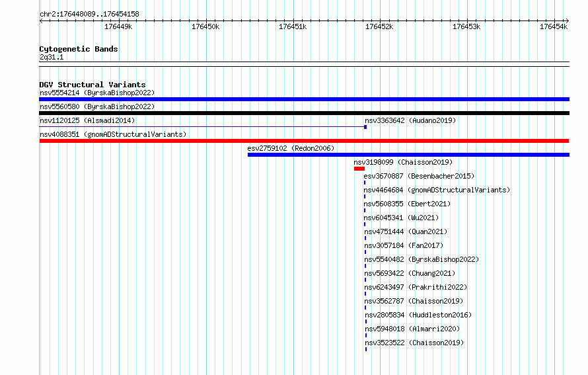Click the nsv5554214 (ByrskaBishop2022) label

click(97, 93)
